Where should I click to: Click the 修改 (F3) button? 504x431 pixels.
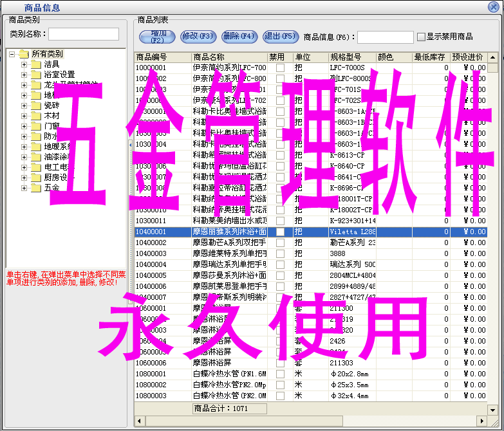(x=198, y=36)
